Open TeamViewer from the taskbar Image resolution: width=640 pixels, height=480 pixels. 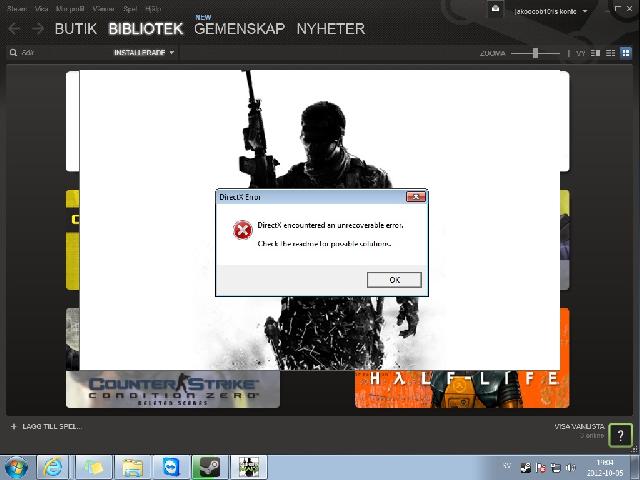pos(171,468)
